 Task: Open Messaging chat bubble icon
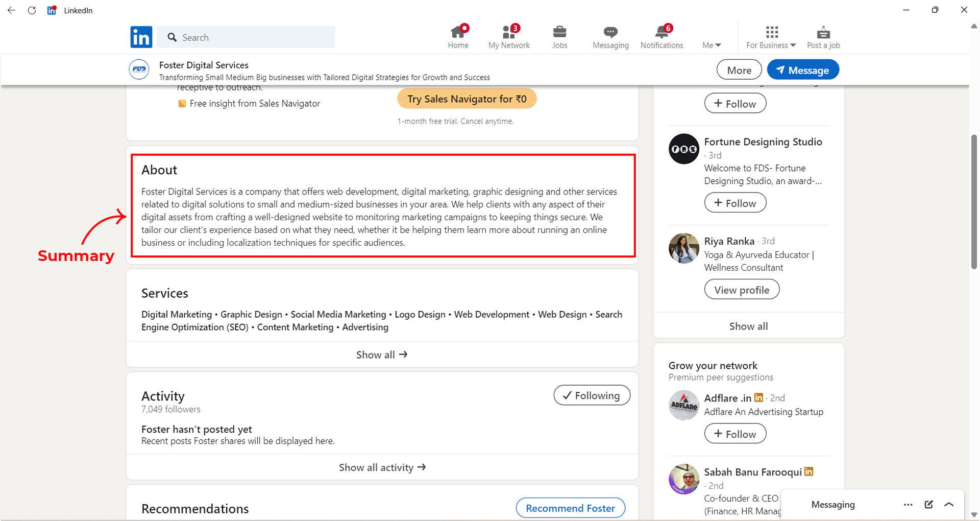coord(610,32)
